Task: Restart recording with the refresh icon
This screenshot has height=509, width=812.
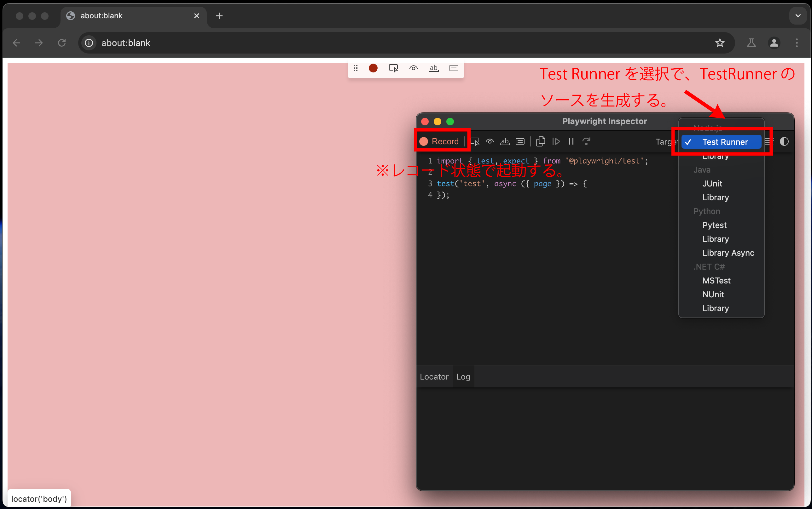Action: click(586, 141)
